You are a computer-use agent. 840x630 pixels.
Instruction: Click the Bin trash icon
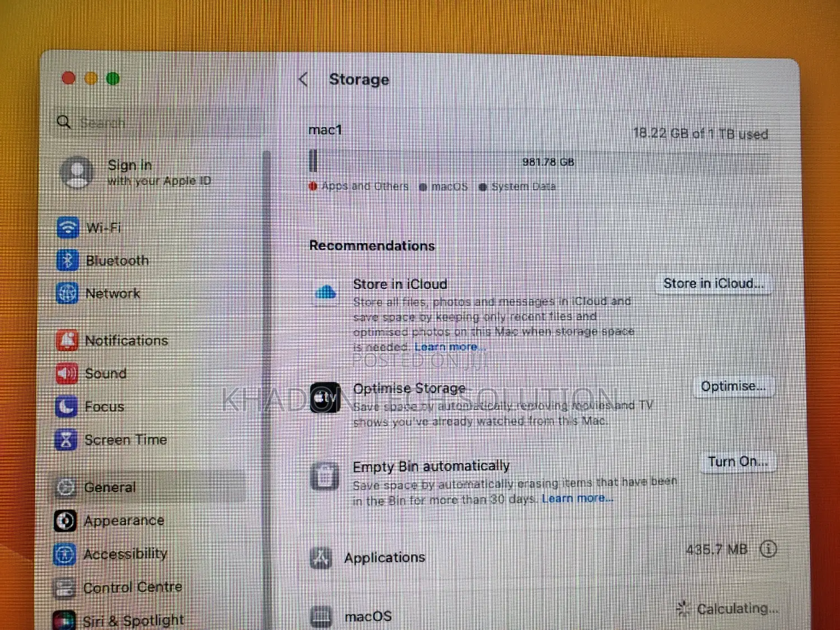point(325,476)
